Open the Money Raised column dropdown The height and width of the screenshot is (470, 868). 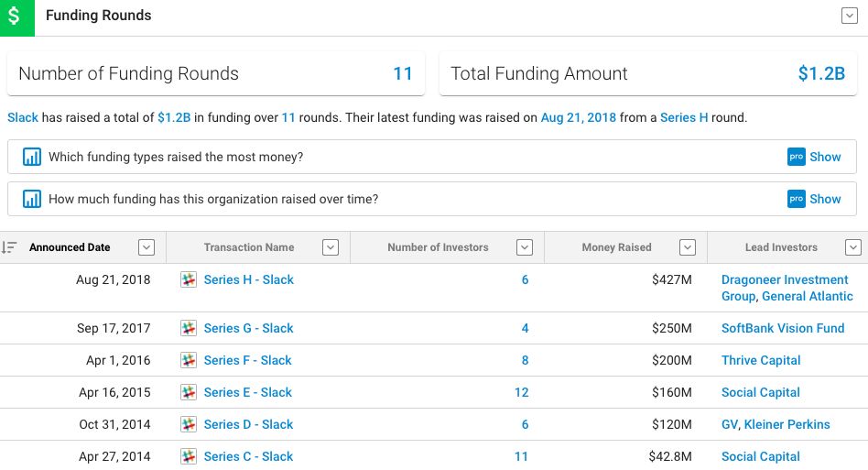(687, 247)
